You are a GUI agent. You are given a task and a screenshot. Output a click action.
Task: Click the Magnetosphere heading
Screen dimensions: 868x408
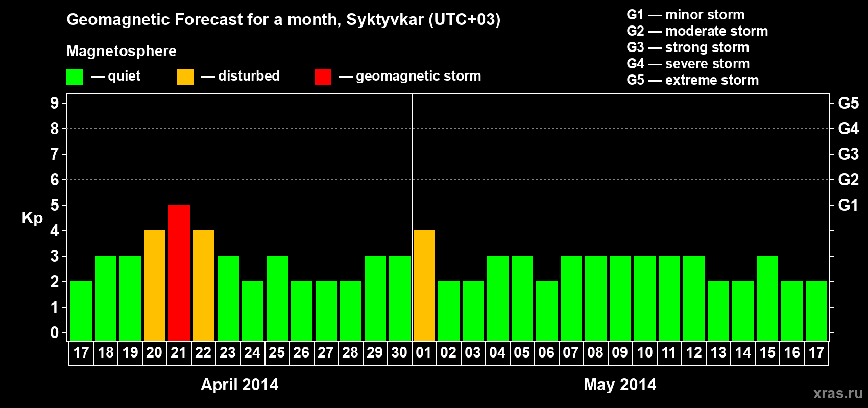click(x=122, y=51)
